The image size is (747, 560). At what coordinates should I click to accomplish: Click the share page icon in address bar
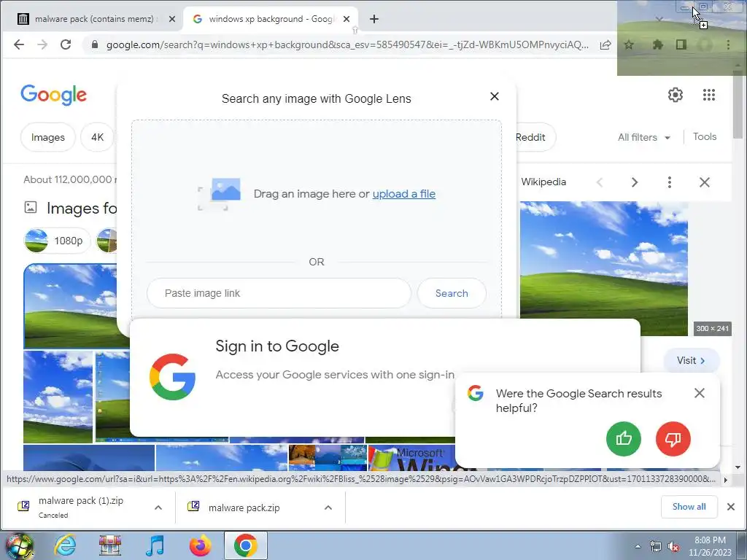point(605,44)
